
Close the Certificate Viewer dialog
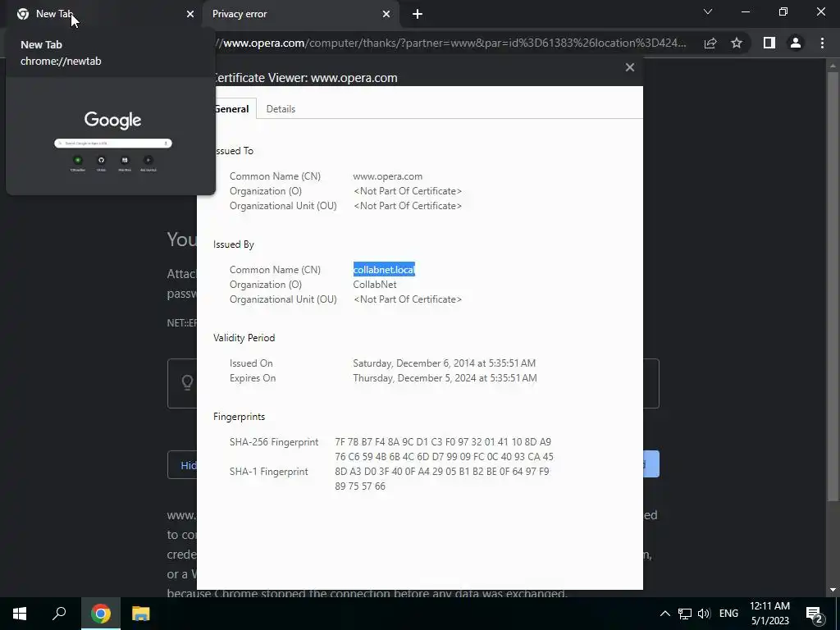(x=630, y=67)
